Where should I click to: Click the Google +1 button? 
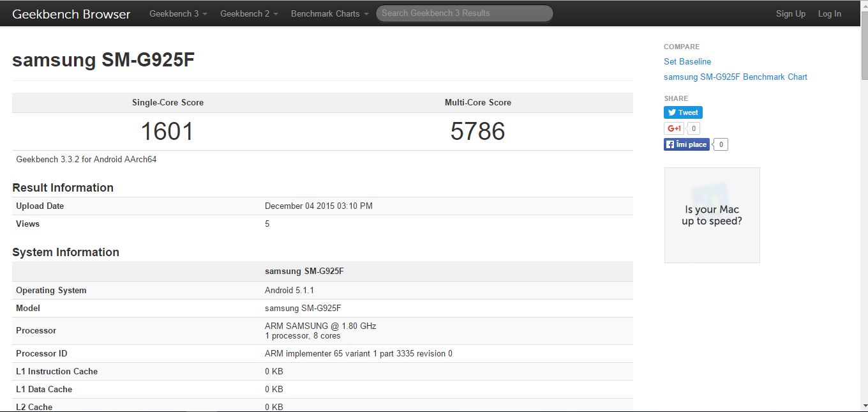pos(674,128)
